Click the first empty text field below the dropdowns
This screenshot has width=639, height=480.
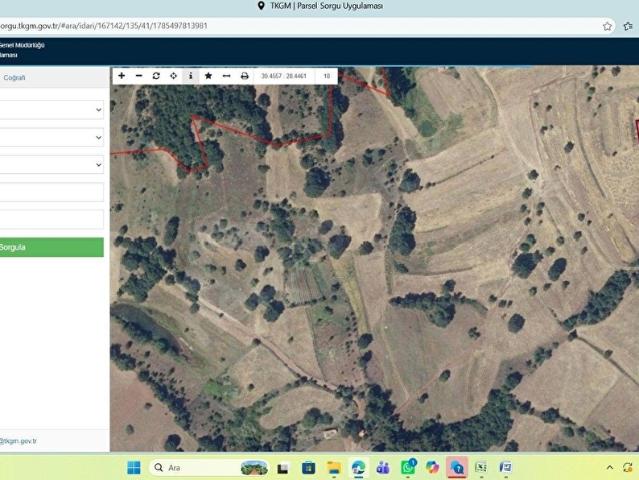[51, 192]
